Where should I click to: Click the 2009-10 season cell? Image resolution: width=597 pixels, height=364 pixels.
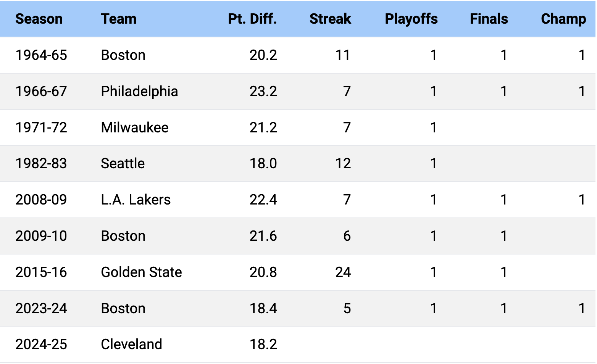41,236
